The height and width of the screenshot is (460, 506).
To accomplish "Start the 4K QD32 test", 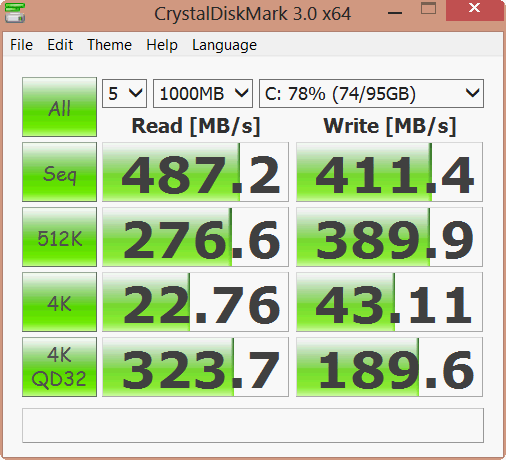I will pyautogui.click(x=59, y=367).
